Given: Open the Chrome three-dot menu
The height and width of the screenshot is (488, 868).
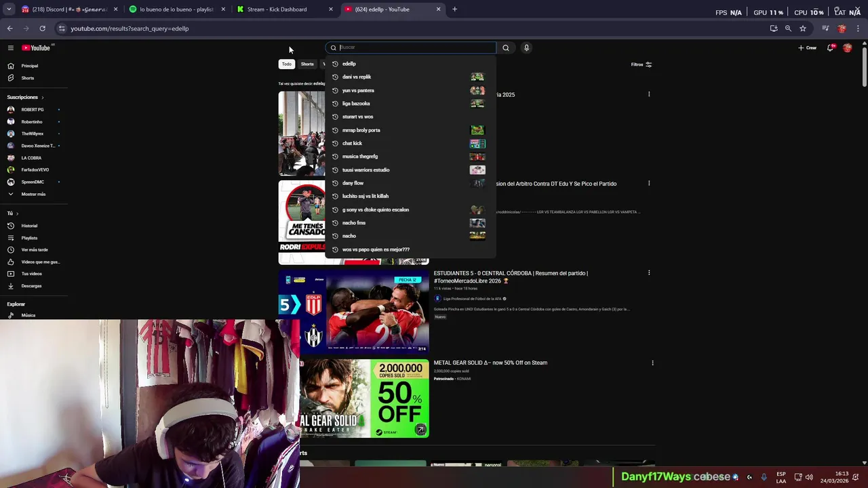Looking at the screenshot, I should (859, 28).
